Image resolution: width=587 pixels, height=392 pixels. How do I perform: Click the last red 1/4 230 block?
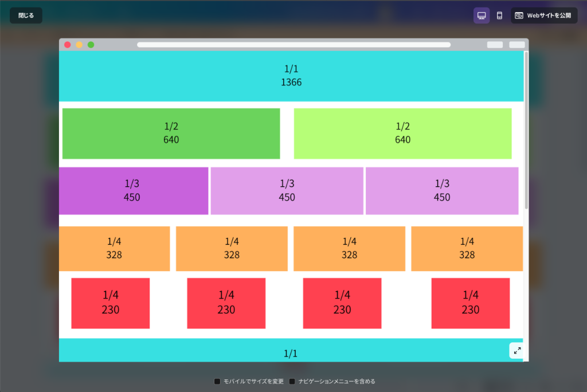coord(470,303)
